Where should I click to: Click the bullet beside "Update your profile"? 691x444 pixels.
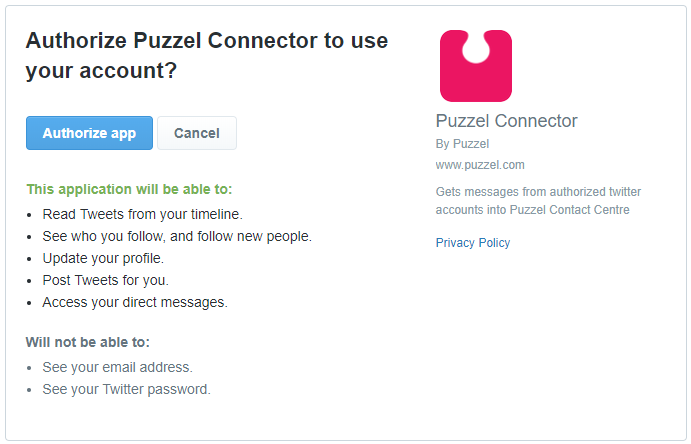[32, 258]
